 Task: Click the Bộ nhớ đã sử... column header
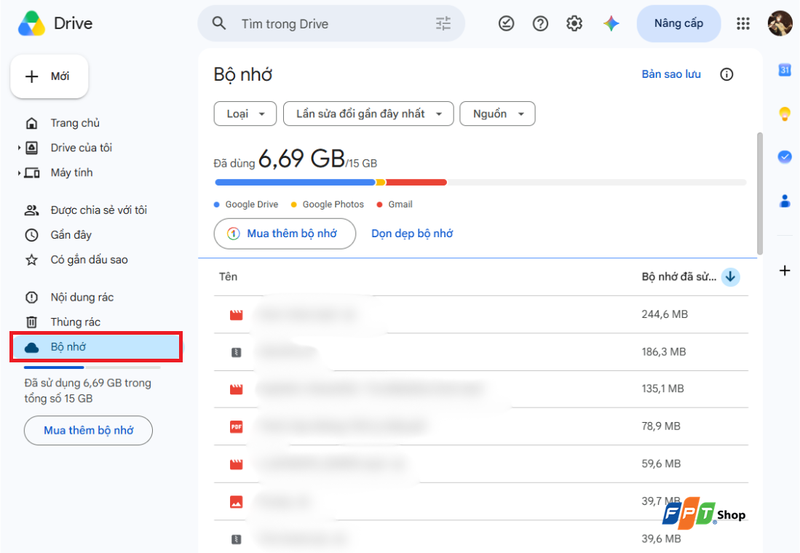pyautogui.click(x=679, y=276)
